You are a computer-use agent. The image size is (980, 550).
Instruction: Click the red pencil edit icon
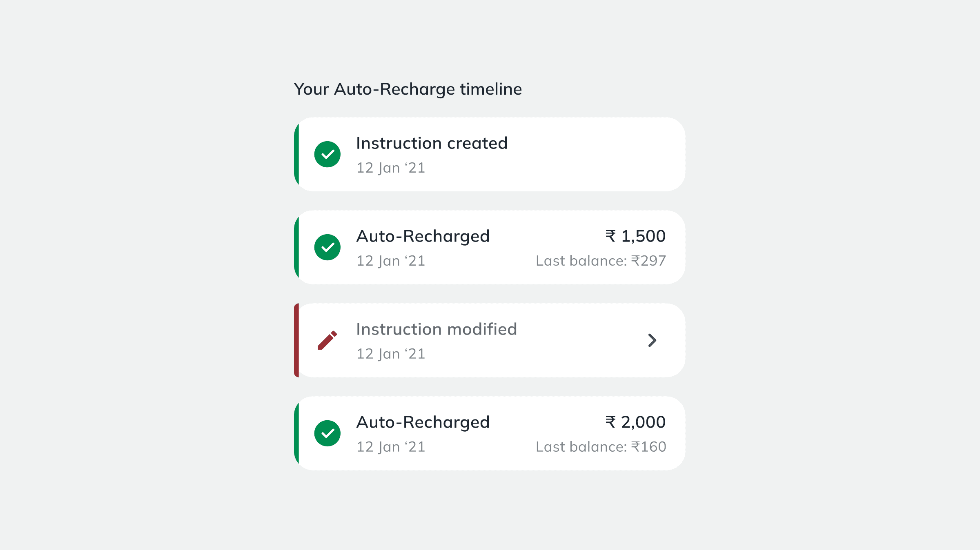(x=327, y=340)
